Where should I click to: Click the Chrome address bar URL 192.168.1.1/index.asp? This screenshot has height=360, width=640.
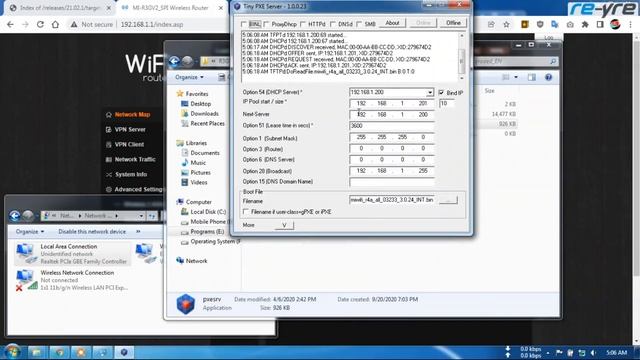[152, 24]
